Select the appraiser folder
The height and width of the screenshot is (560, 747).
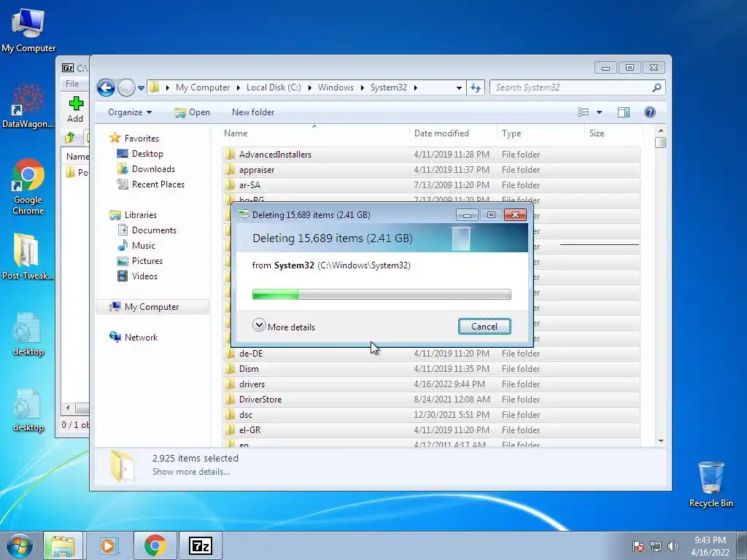click(x=430, y=169)
